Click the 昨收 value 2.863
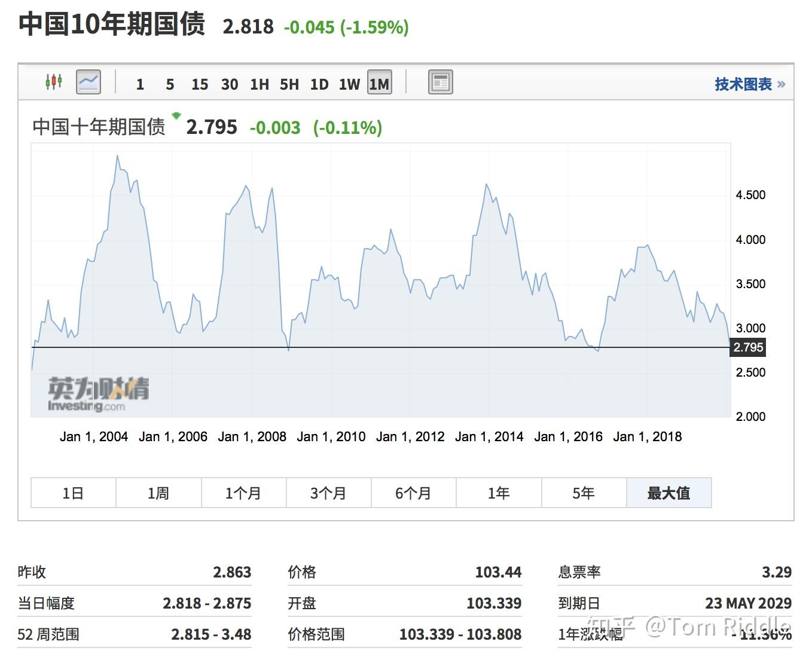Image resolution: width=812 pixels, height=660 pixels. click(x=232, y=572)
